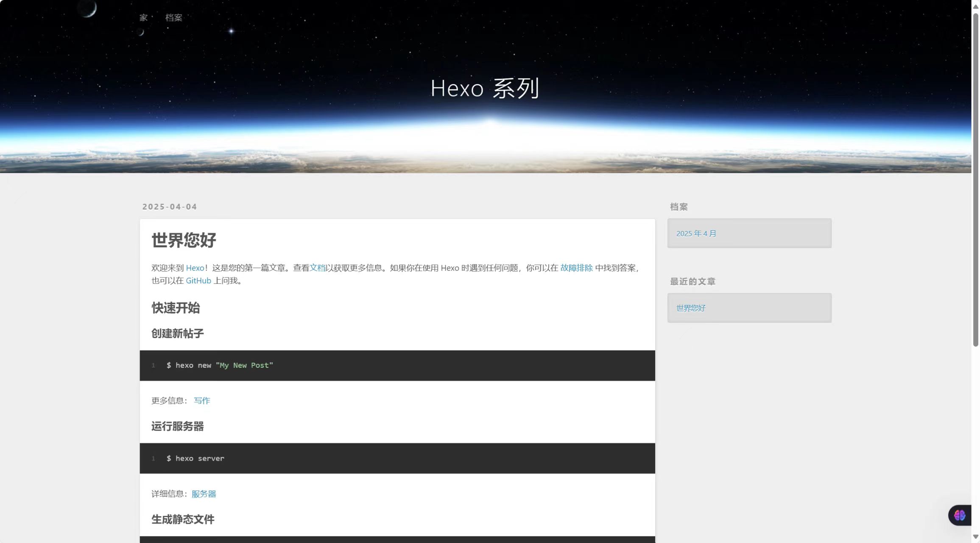This screenshot has height=543, width=980.
Task: Click the hexo server code line
Action: [195, 459]
